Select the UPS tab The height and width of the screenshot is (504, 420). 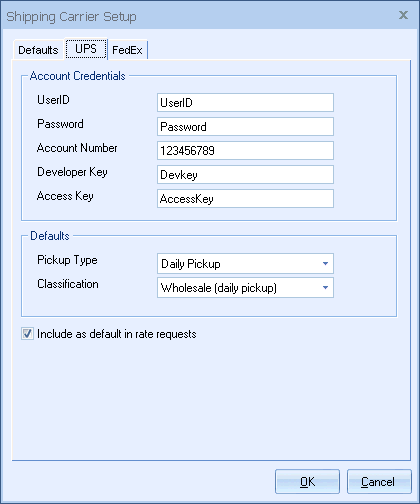pos(86,49)
